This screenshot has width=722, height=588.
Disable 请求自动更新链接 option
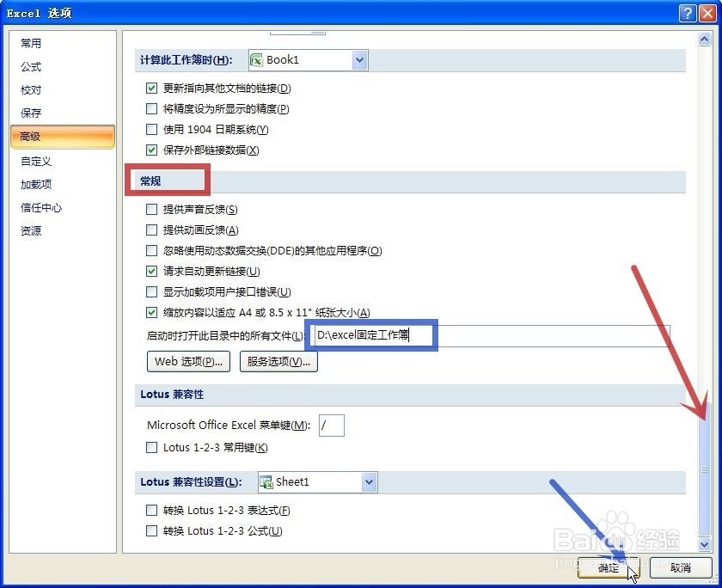pos(151,272)
